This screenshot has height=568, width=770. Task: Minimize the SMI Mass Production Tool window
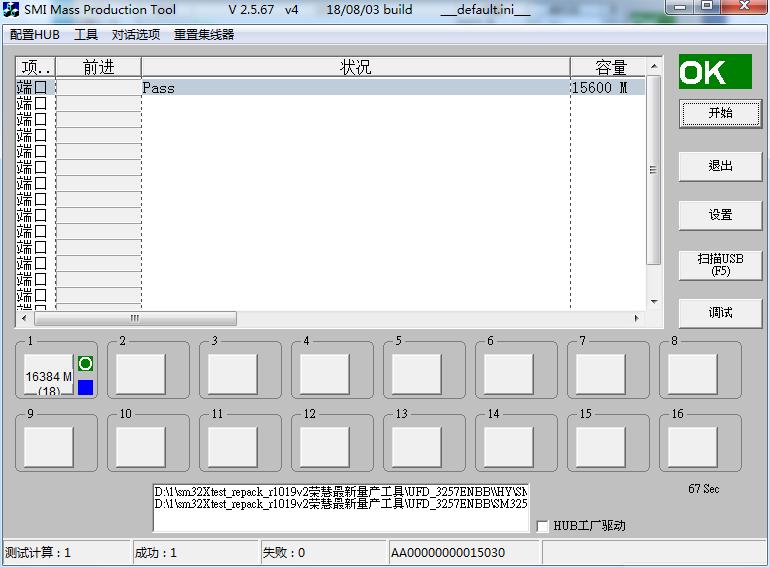[x=680, y=7]
